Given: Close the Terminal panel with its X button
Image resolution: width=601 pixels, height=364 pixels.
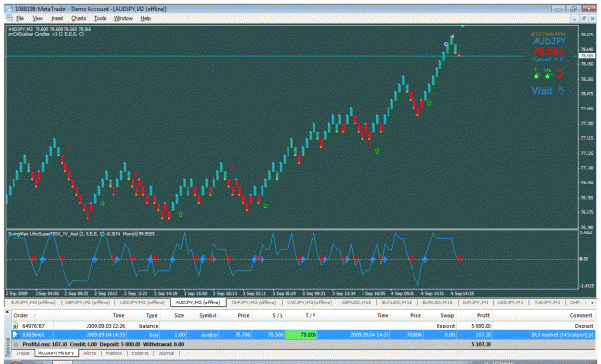Looking at the screenshot, I should point(7,312).
